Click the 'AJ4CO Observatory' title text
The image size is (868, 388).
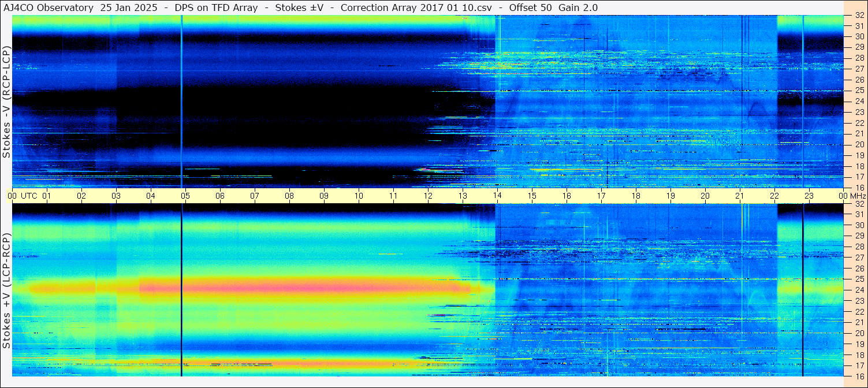tap(49, 8)
